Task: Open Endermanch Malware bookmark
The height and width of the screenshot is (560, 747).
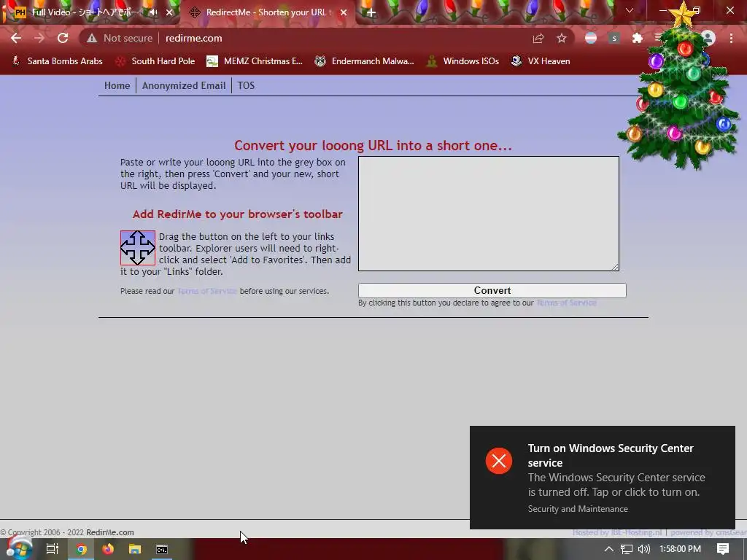Action: coord(365,61)
